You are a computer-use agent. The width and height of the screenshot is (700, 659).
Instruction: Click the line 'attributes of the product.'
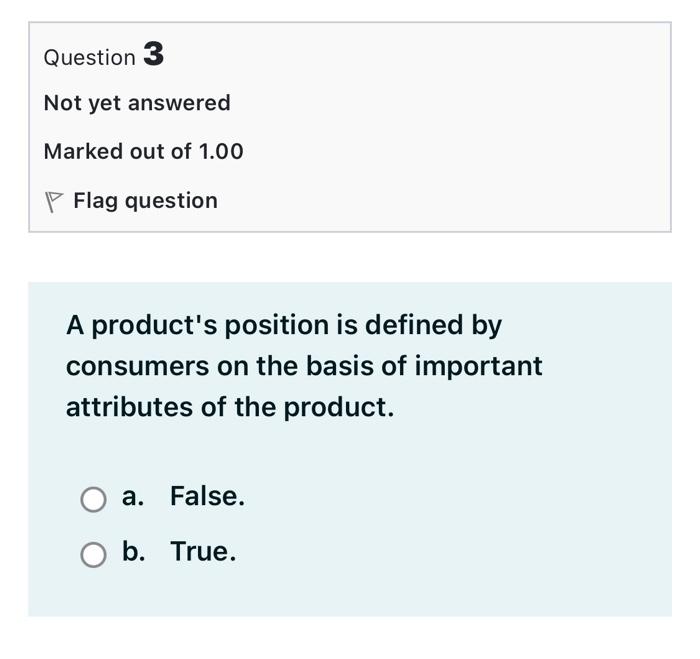pos(230,407)
